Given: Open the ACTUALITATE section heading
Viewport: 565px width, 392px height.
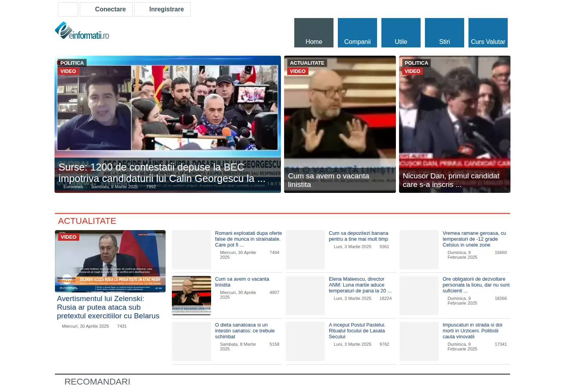Looking at the screenshot, I should click(x=87, y=221).
